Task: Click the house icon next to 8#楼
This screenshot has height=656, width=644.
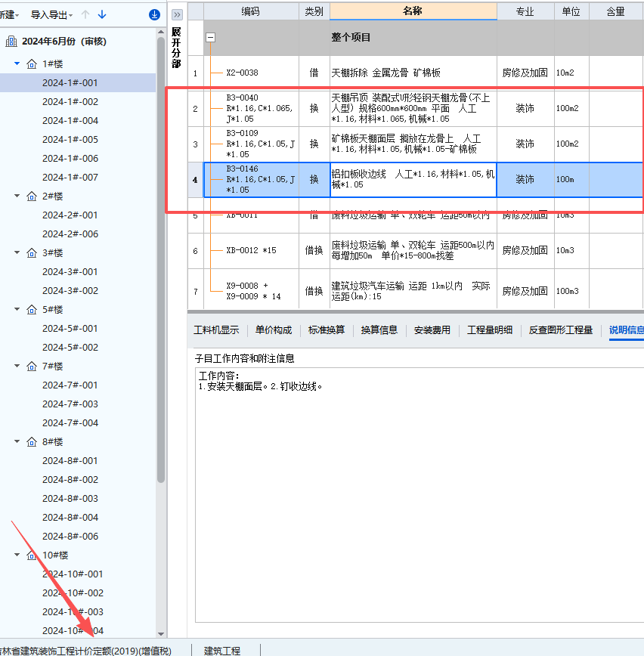Action: tap(32, 441)
